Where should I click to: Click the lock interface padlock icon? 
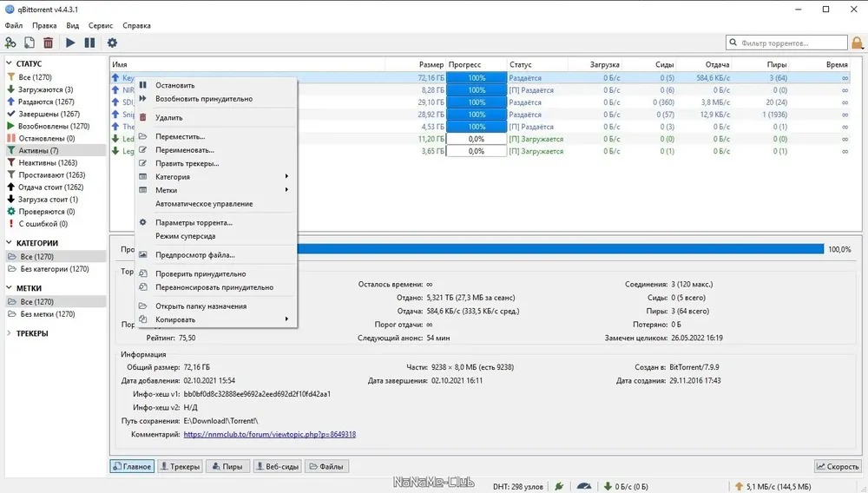[x=858, y=43]
